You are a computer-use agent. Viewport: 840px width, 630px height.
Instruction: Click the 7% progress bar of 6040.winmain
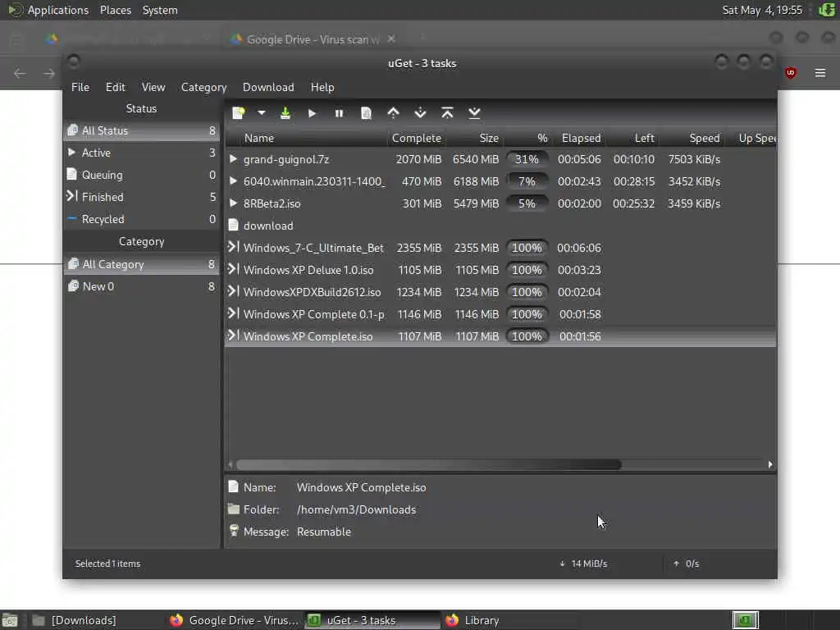(x=527, y=181)
